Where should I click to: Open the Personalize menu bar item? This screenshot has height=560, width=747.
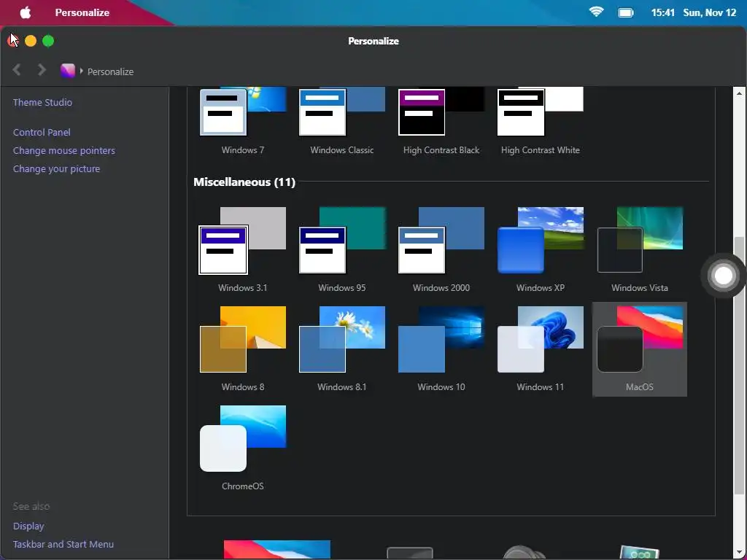pos(82,12)
